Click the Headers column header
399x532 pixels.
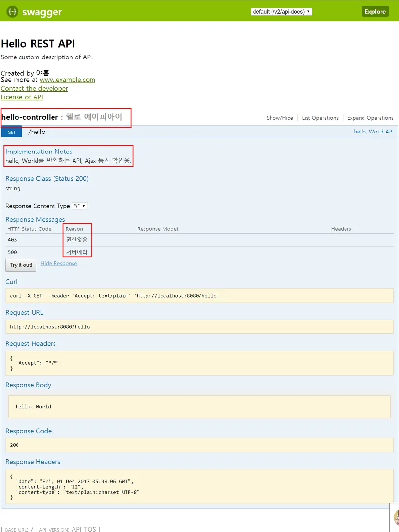tap(341, 229)
